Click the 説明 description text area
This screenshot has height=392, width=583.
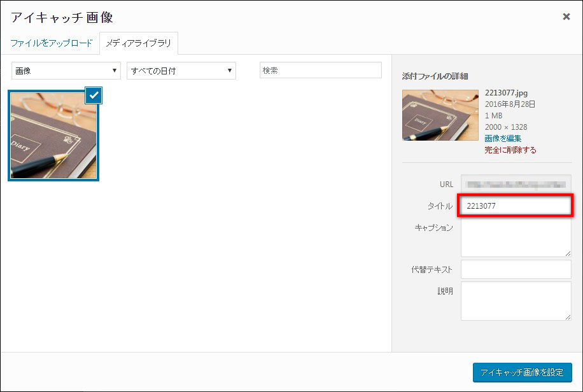516,300
